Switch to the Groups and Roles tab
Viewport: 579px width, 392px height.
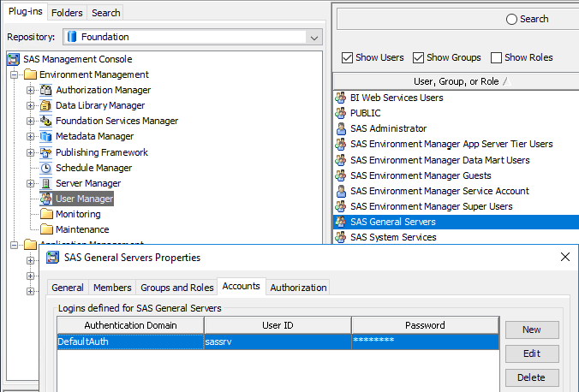[177, 288]
